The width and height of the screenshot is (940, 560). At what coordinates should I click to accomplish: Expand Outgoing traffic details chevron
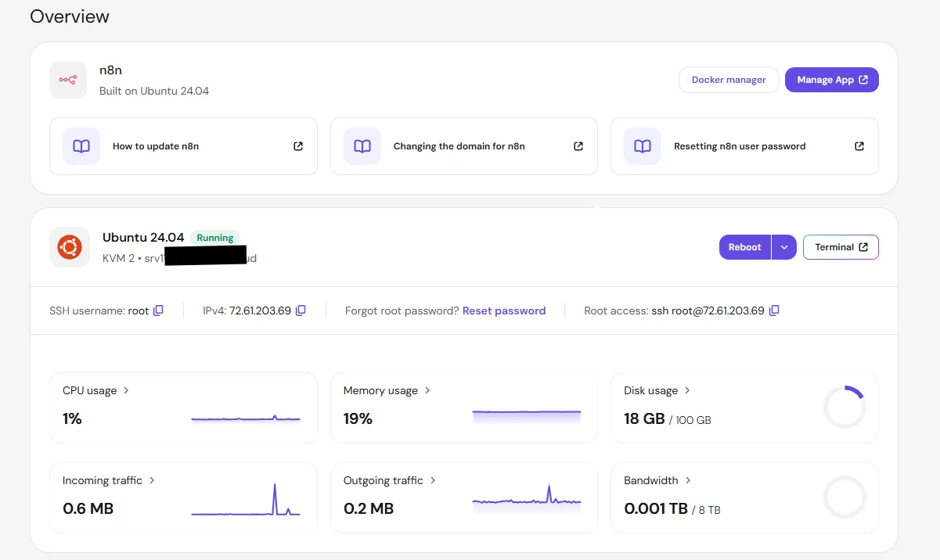433,480
